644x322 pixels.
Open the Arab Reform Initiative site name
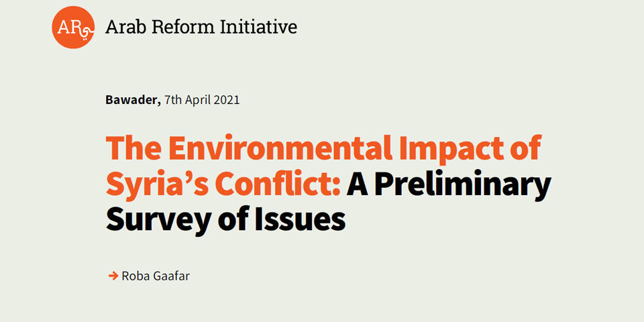point(201,27)
